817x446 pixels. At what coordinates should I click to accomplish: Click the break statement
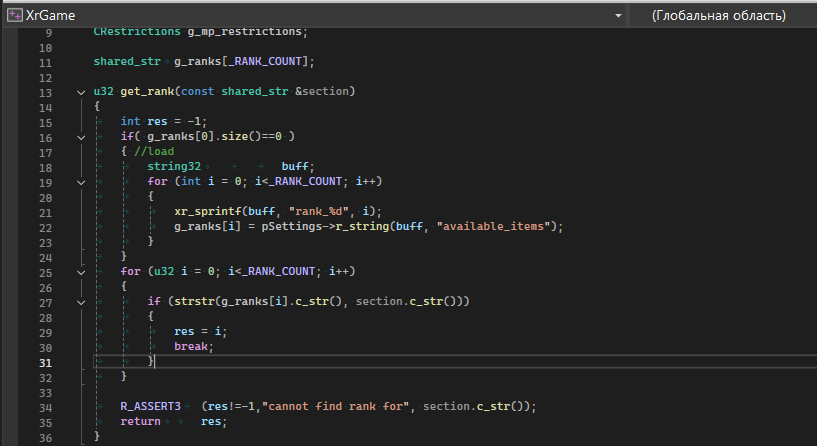point(195,346)
